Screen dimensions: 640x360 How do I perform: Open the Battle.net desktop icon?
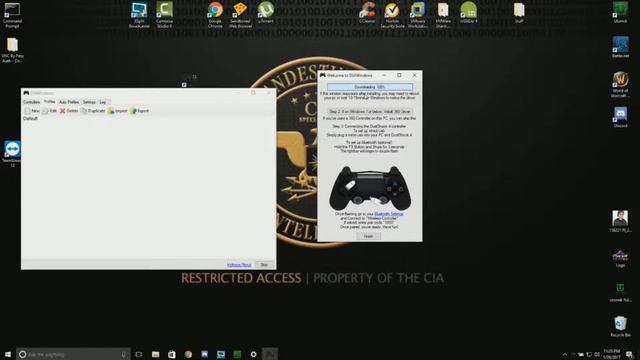tap(620, 47)
